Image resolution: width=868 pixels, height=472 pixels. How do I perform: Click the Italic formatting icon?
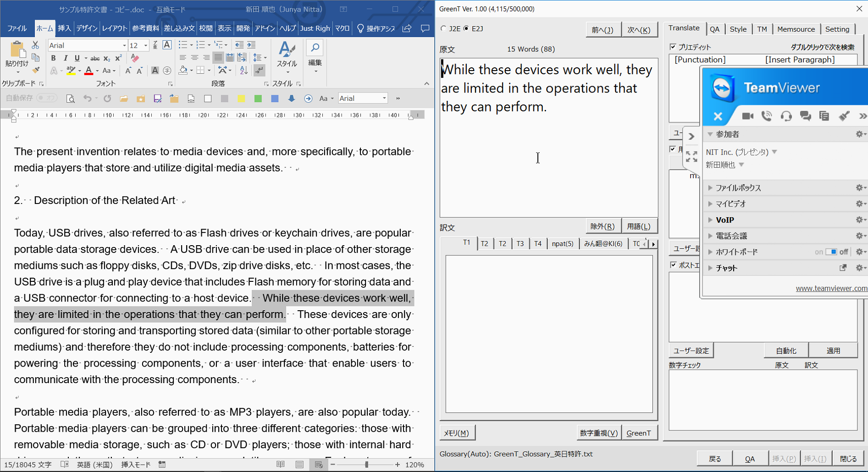(x=65, y=58)
